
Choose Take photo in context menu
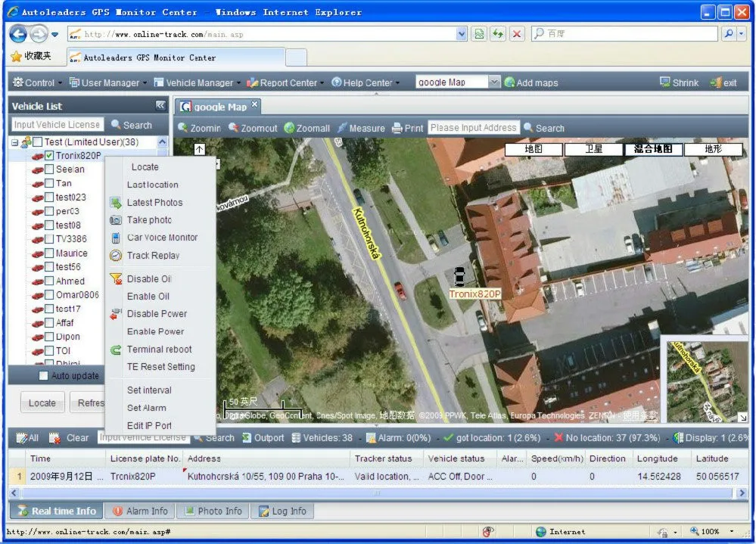coord(149,219)
